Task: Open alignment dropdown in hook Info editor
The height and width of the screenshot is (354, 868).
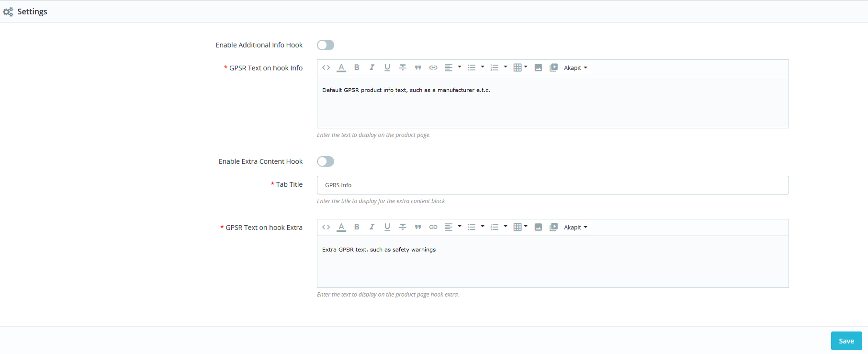Action: click(x=452, y=68)
